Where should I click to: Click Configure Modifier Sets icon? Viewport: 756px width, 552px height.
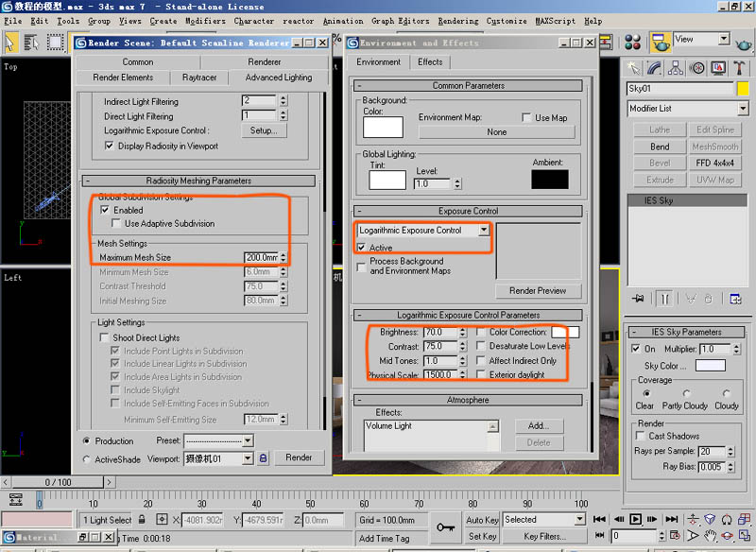click(x=735, y=299)
